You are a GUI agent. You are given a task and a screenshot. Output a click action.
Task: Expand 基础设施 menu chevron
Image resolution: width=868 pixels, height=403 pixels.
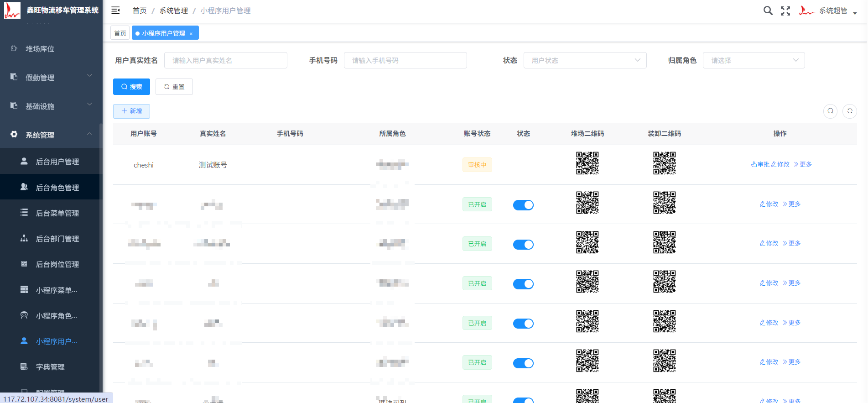click(89, 105)
